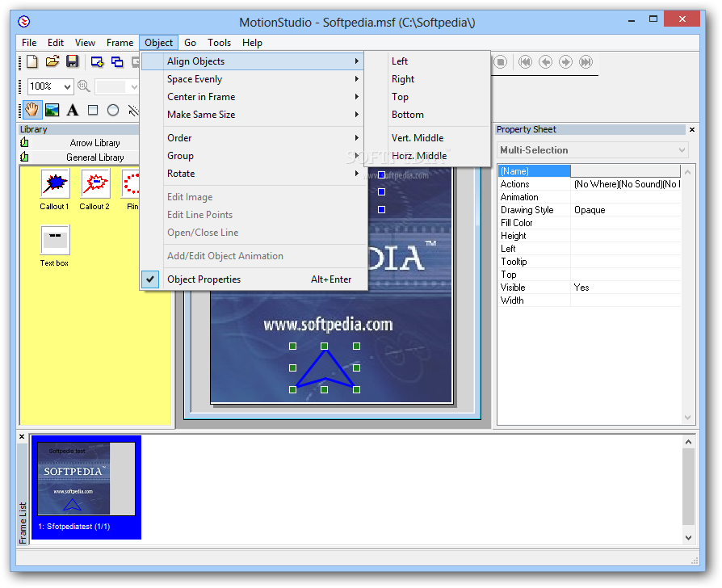Select the Drawing Style property row
This screenshot has height=588, width=722.
tap(590, 210)
